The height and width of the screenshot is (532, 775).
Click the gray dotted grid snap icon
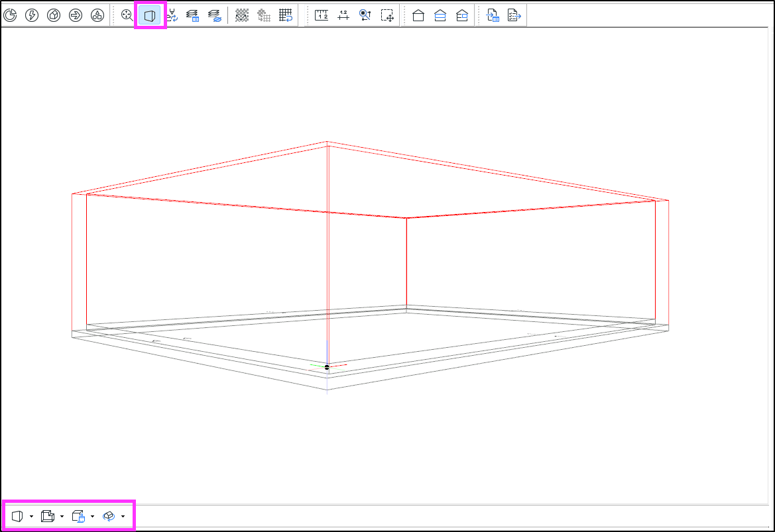tap(263, 15)
